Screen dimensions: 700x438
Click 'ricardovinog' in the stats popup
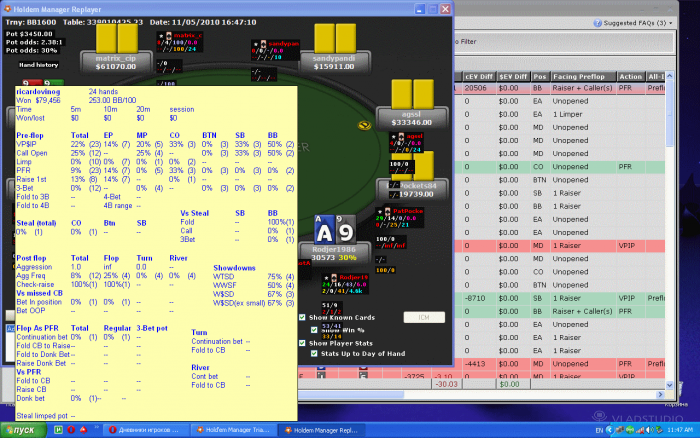[x=38, y=92]
